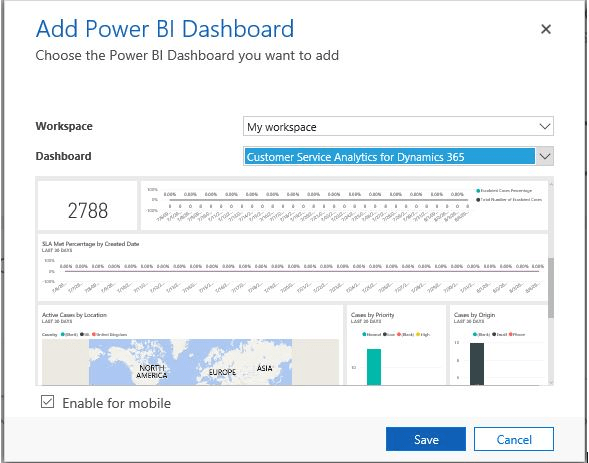Image resolution: width=589 pixels, height=463 pixels.
Task: Open the Workspace dropdown showing My workspace
Action: [x=398, y=127]
